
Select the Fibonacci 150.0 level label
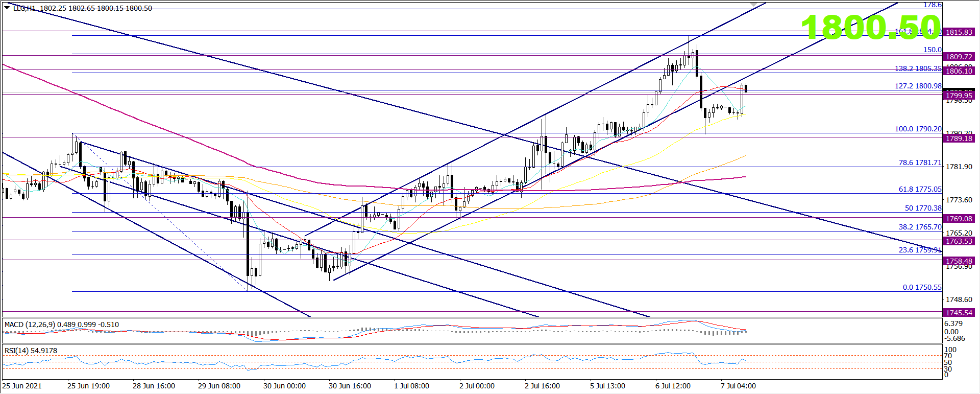[933, 50]
